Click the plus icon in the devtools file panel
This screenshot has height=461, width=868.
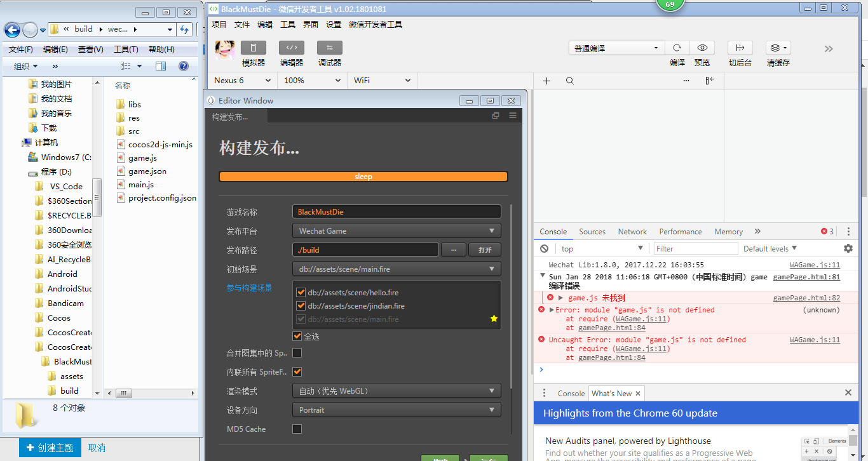[546, 81]
